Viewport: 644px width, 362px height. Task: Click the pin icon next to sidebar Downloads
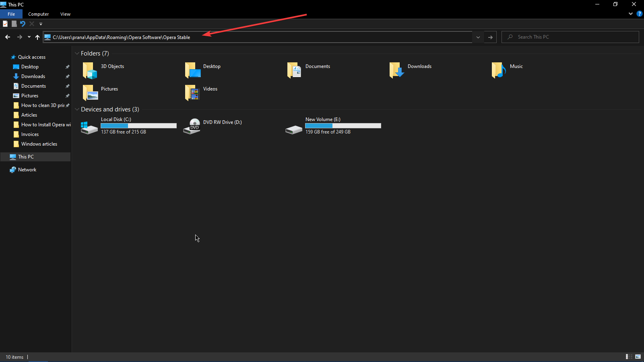[x=68, y=76]
